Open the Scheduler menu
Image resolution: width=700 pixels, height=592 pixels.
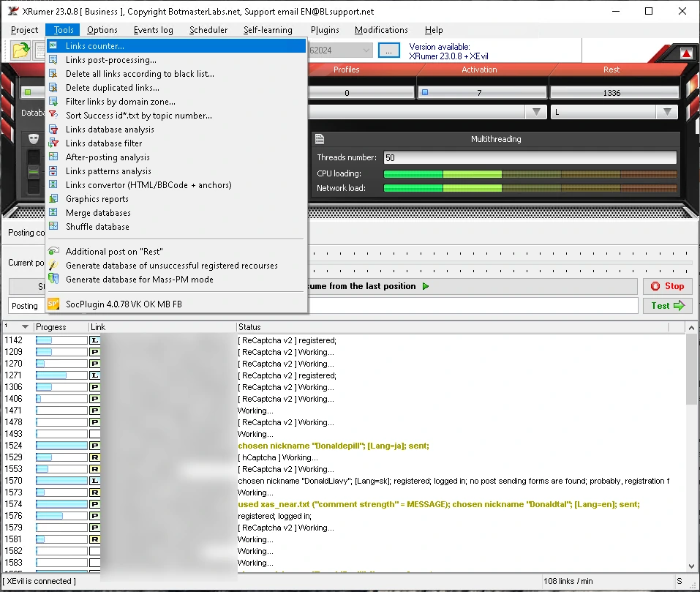pyautogui.click(x=208, y=30)
